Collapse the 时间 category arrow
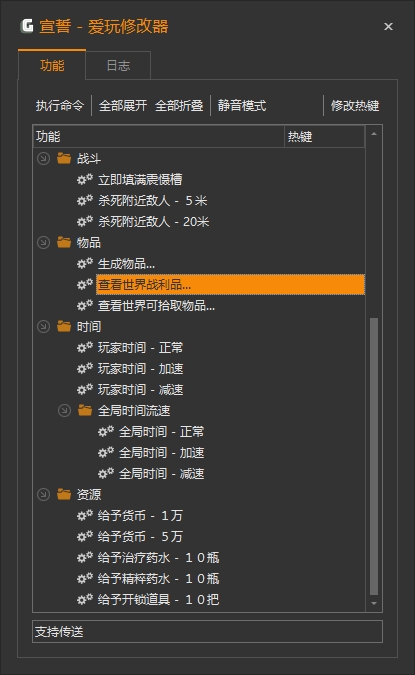This screenshot has width=415, height=675. pos(43,326)
